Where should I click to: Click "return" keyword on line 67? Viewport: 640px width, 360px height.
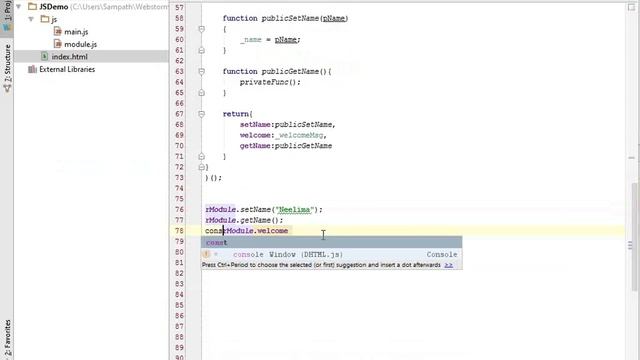point(236,114)
